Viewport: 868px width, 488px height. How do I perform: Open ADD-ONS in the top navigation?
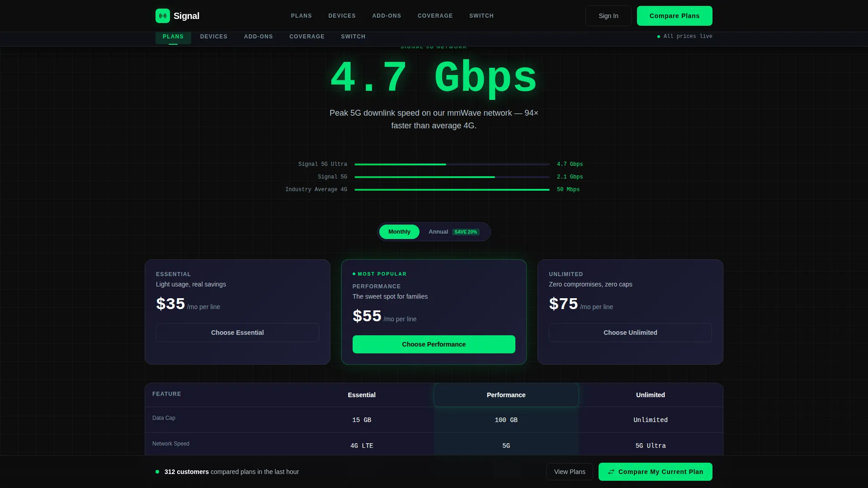pos(387,16)
